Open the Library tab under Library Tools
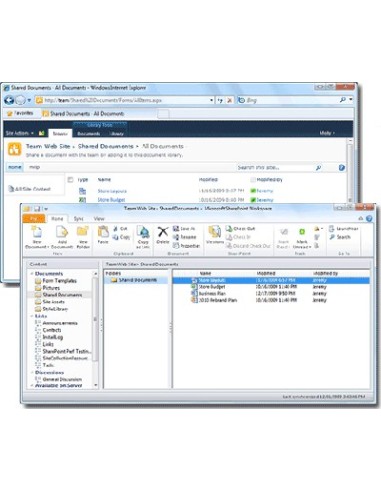Image resolution: width=381 pixels, height=492 pixels. [116, 134]
